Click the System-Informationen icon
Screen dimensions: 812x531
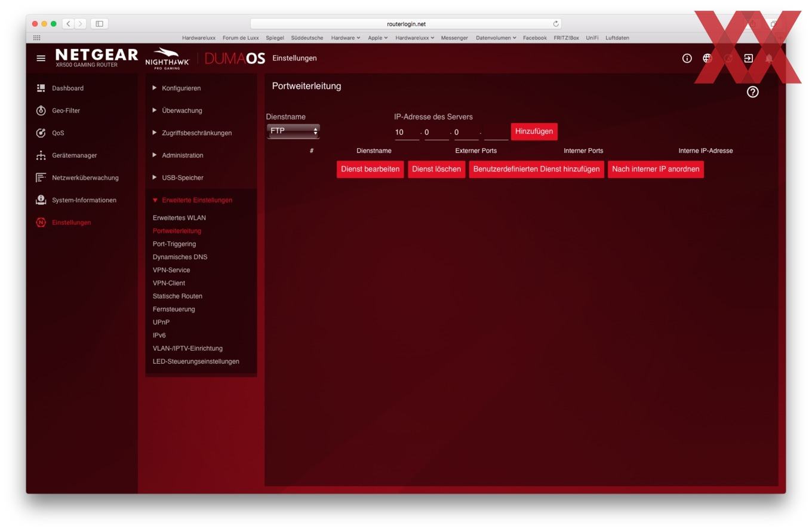pos(41,200)
